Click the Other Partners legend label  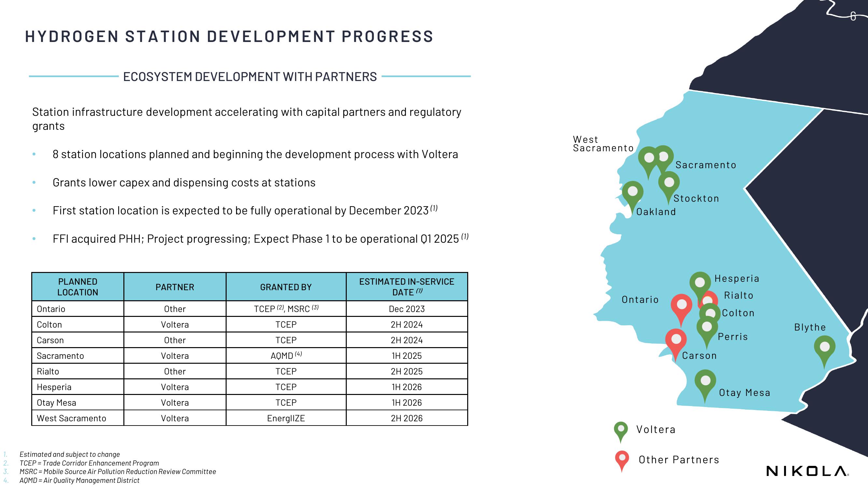(x=679, y=460)
